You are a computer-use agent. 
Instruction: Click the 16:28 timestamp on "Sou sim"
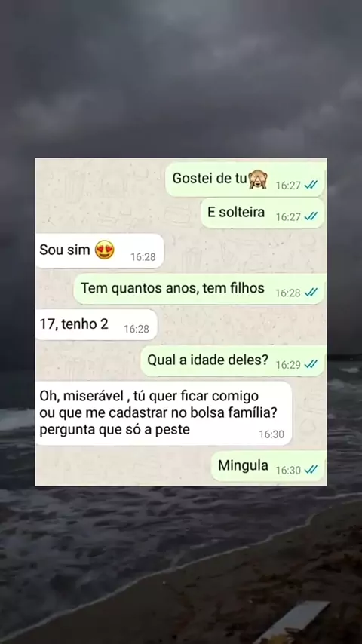(143, 257)
